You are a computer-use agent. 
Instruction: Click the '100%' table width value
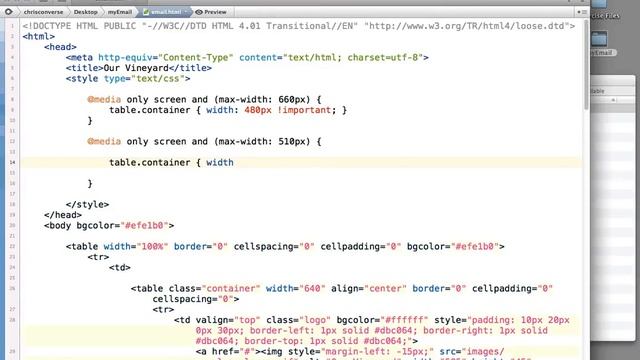tap(152, 247)
